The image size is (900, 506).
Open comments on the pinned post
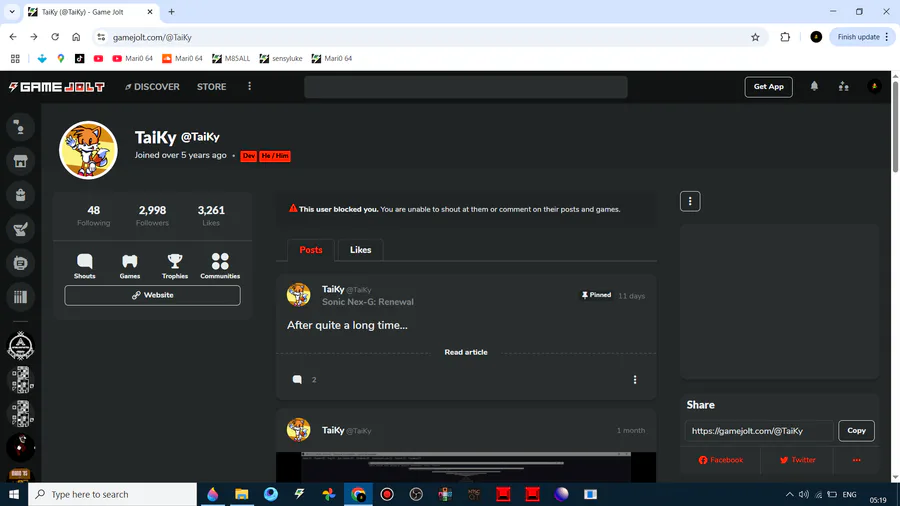point(297,379)
